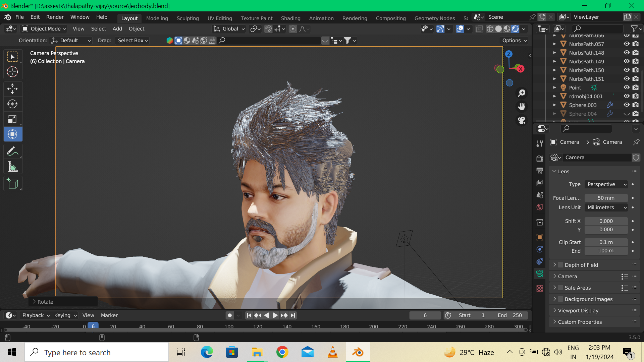This screenshot has width=644, height=362.
Task: Open the Object Mode dropdown
Action: click(x=44, y=29)
